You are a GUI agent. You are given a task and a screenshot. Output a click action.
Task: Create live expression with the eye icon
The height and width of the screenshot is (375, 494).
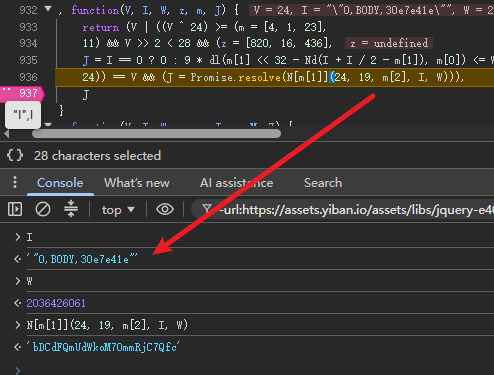[165, 209]
